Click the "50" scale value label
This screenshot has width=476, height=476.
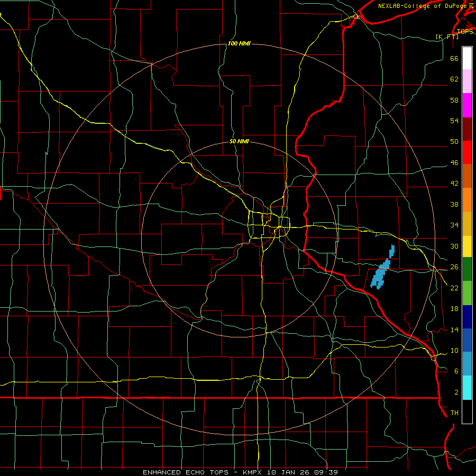[454, 142]
